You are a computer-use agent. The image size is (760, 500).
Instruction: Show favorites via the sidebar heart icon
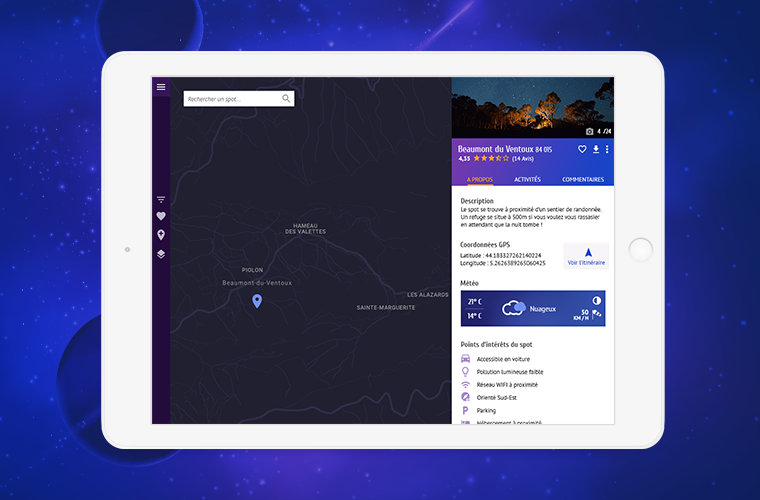point(161,216)
